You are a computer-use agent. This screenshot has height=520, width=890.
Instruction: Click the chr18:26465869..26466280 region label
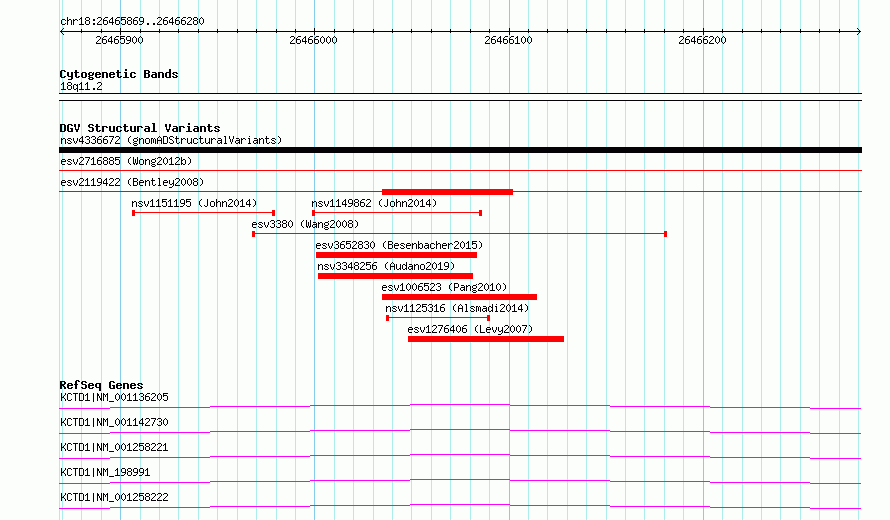coord(132,21)
